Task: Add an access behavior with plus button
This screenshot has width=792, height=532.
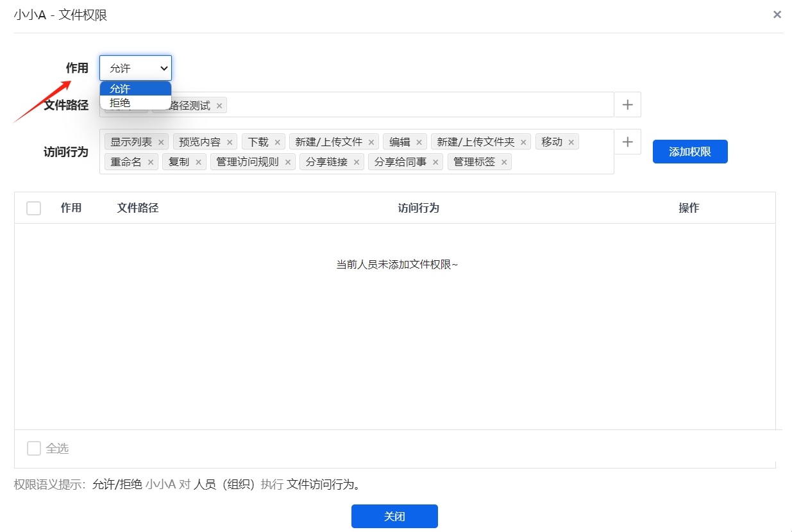Action: (x=628, y=142)
